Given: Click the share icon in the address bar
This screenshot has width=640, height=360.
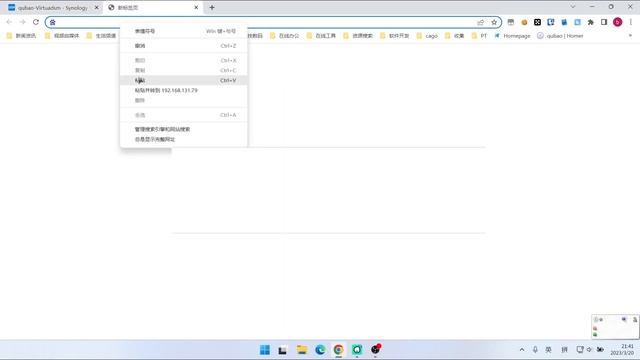Looking at the screenshot, I should coord(480,22).
